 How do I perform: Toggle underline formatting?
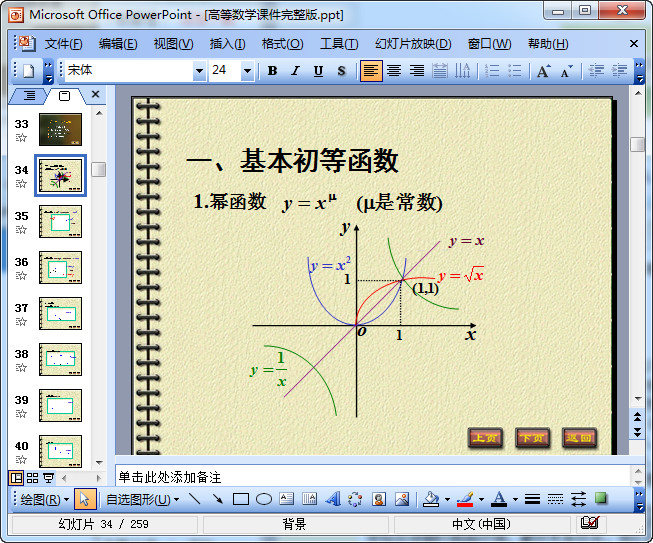coord(318,71)
